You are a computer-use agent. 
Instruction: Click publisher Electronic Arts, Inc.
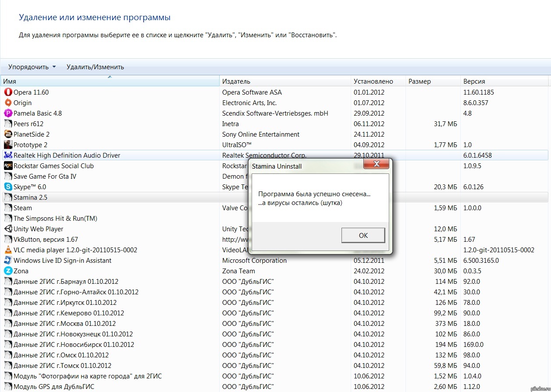tap(249, 102)
